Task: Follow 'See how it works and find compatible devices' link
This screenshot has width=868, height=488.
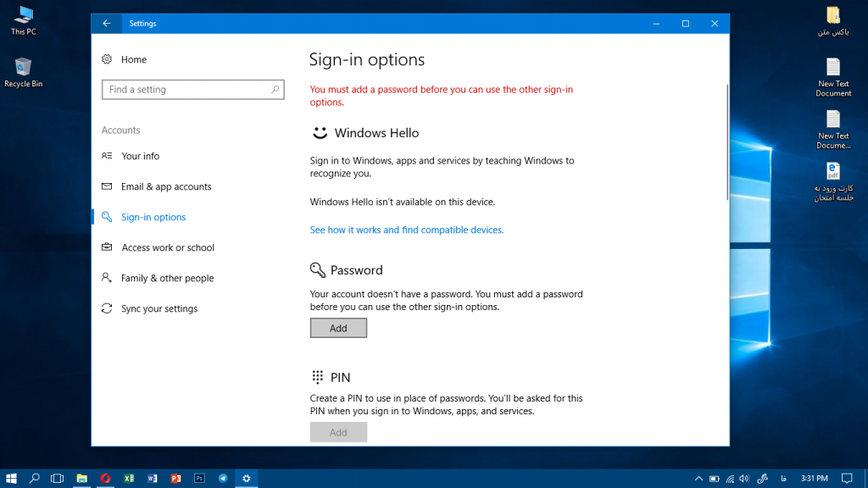Action: click(x=406, y=230)
